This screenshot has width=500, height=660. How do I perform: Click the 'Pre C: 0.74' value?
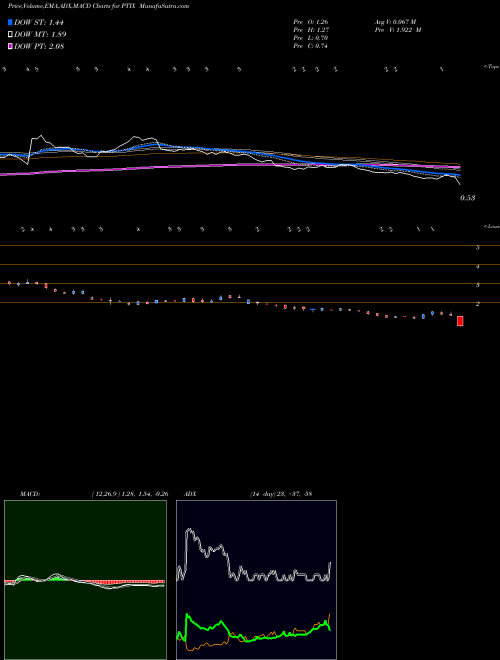click(x=311, y=46)
